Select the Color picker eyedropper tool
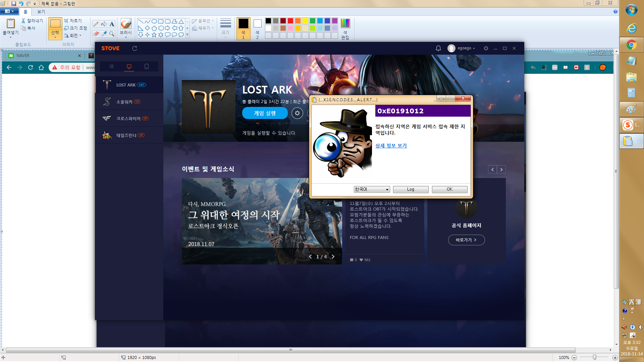Screen dimensions: 644x362 [104, 34]
